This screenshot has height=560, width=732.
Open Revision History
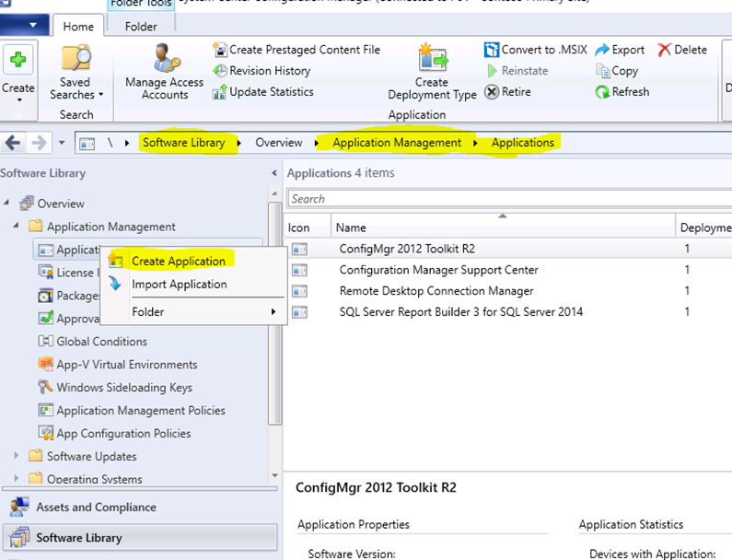261,71
